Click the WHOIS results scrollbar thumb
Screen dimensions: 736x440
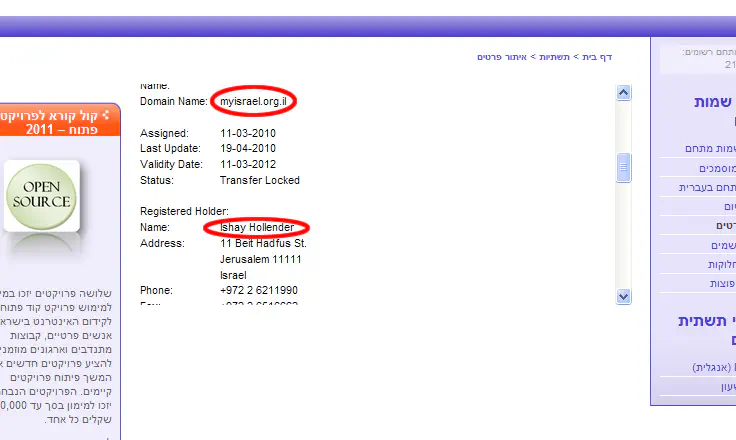(624, 167)
